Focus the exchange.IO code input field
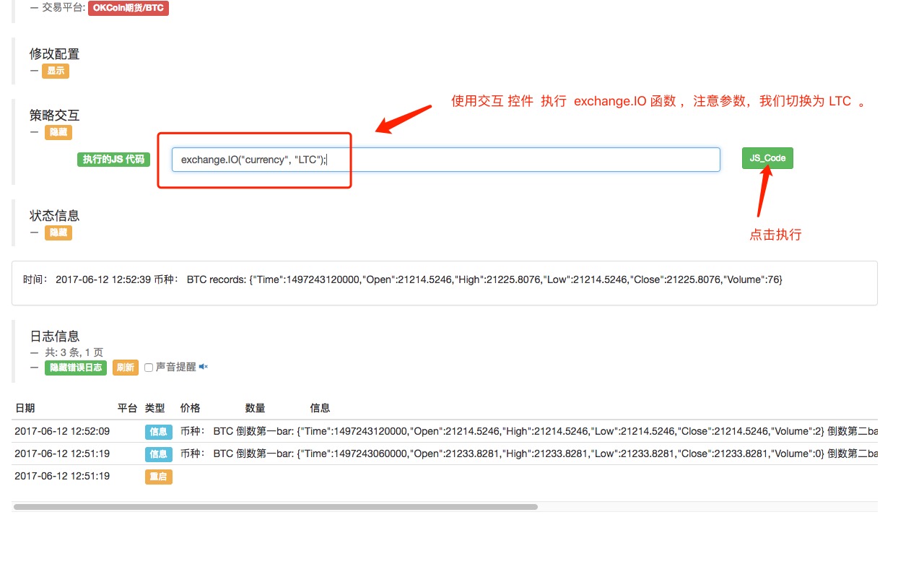 click(446, 160)
